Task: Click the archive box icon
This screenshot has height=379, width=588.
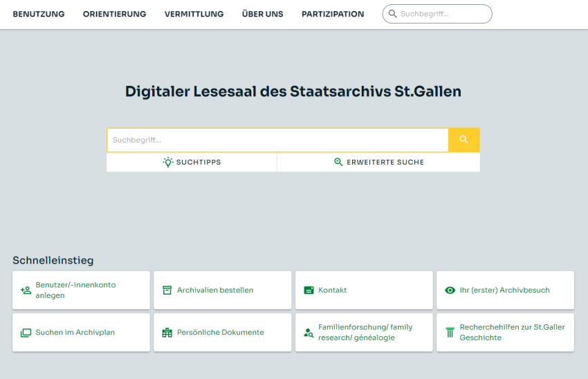Action: point(167,290)
